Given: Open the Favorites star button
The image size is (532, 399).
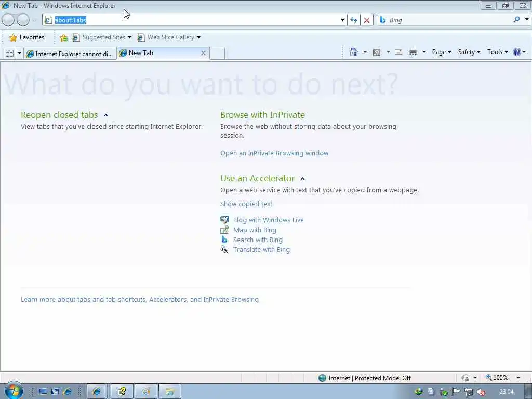Looking at the screenshot, I should 26,37.
